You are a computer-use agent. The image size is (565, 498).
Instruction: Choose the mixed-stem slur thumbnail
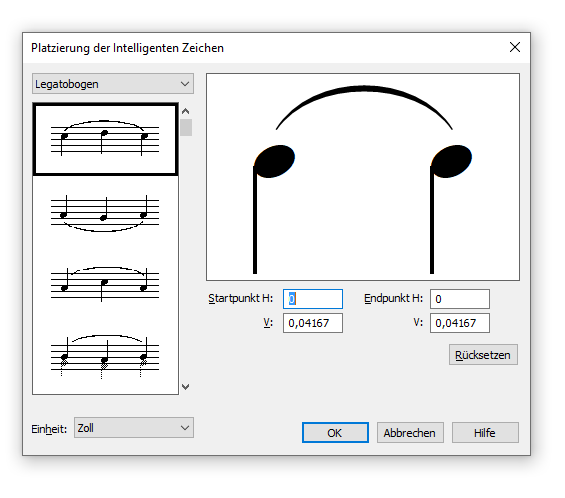pos(105,284)
